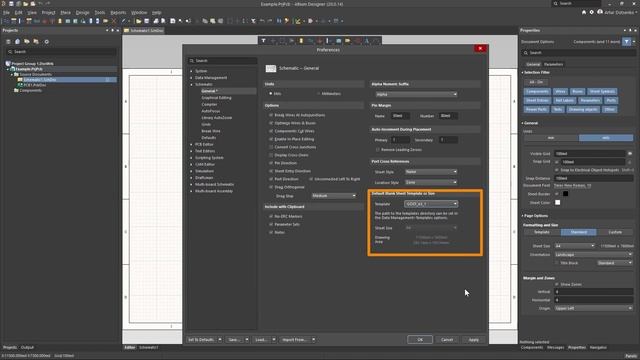Switch to Parameters tab in Properties panel

click(553, 64)
